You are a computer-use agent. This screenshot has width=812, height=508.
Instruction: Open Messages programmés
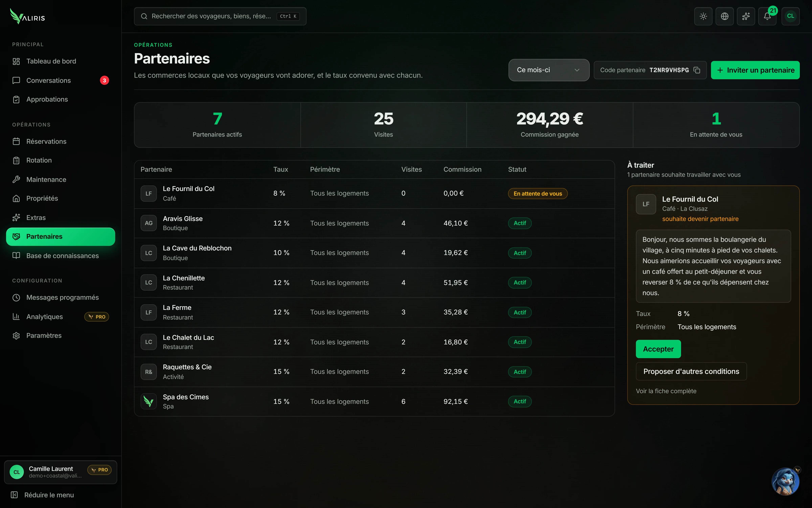(60, 297)
